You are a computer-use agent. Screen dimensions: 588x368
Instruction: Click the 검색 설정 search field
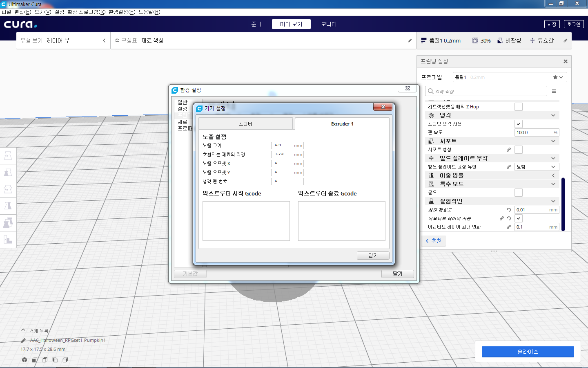(x=486, y=91)
